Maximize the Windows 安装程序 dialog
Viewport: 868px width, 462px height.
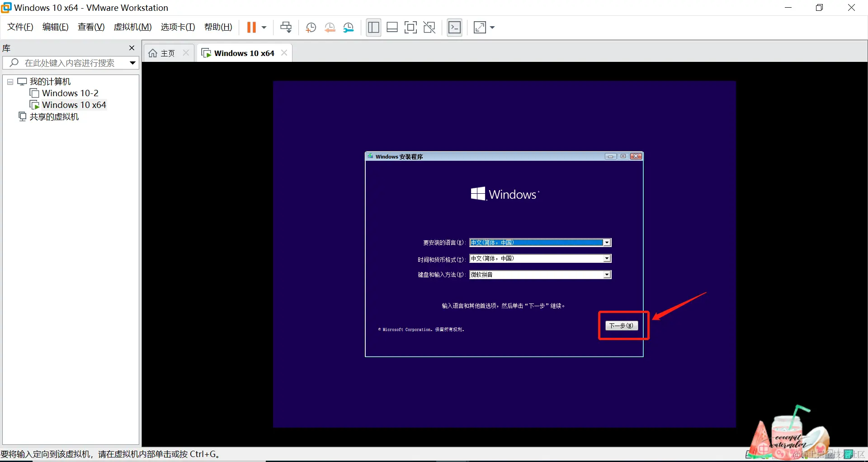[x=623, y=156]
